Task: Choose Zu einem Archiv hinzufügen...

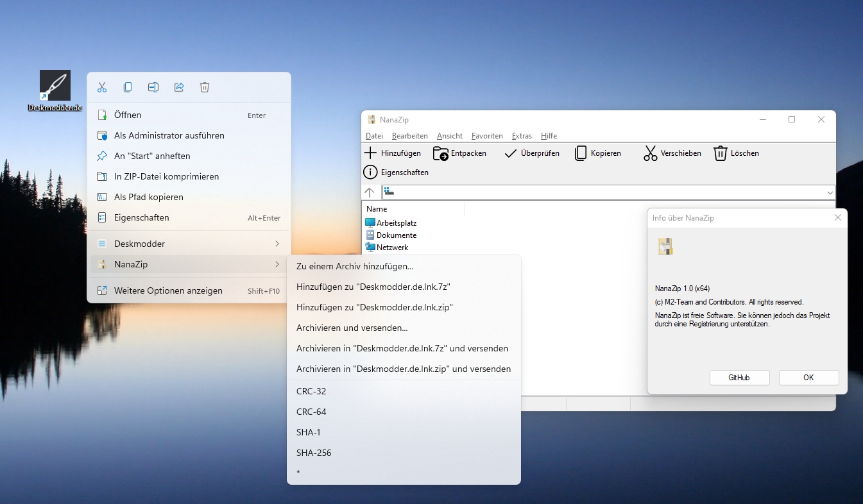Action: point(404,267)
